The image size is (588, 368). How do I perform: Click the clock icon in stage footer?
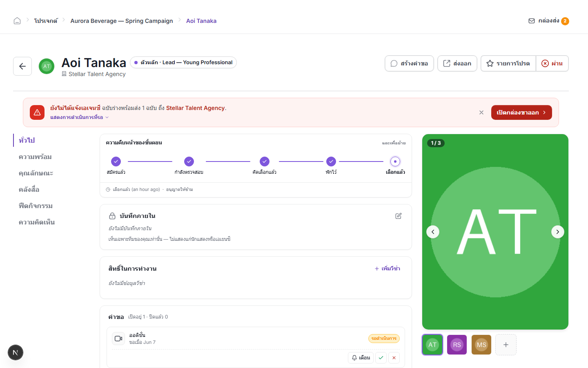108,189
